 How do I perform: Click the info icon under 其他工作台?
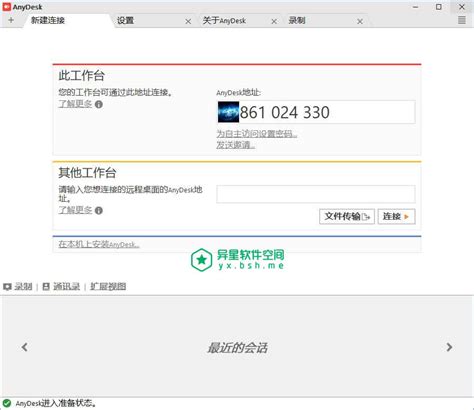pos(99,210)
